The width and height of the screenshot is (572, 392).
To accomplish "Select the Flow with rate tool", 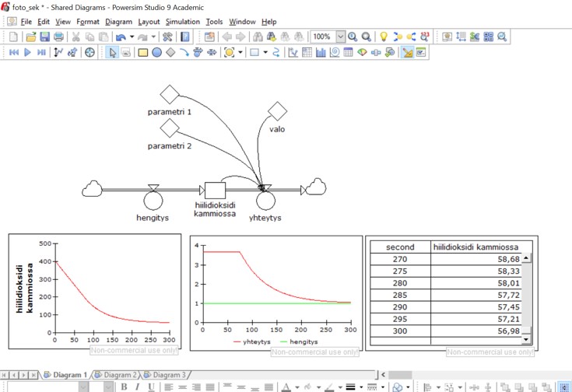I will click(x=198, y=53).
